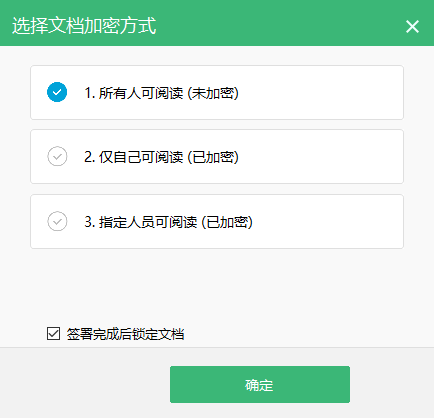This screenshot has width=434, height=418.
Task: Pick the unencrypted everyone-can-read card
Action: click(217, 93)
